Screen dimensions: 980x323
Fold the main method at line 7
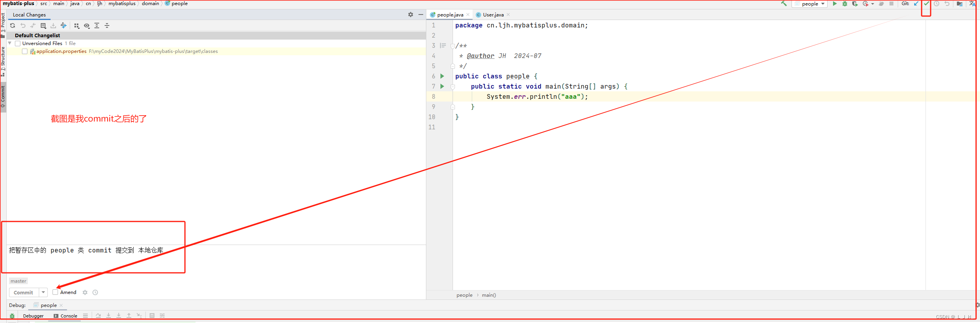[x=453, y=87]
